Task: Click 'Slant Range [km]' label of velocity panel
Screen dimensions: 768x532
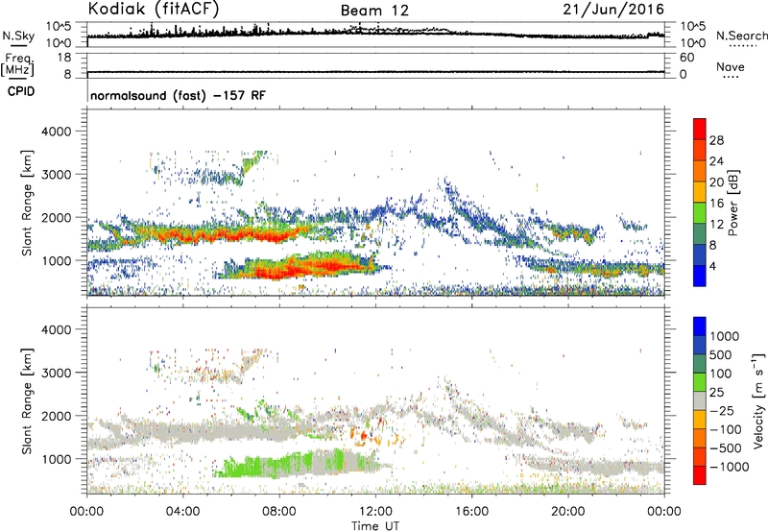Action: coord(27,401)
